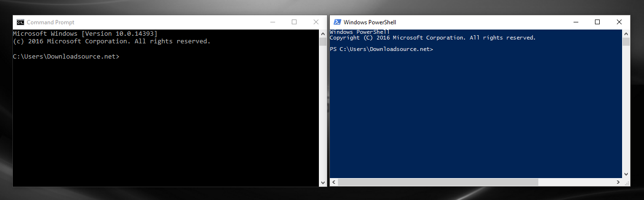Minimize the Windows PowerShell window
The image size is (644, 200).
575,22
